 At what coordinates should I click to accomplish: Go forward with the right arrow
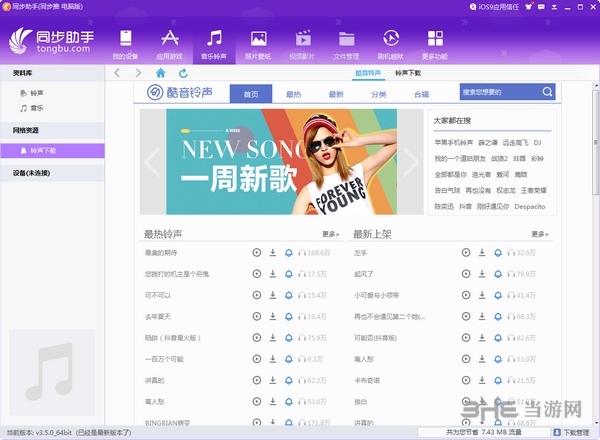[x=138, y=73]
